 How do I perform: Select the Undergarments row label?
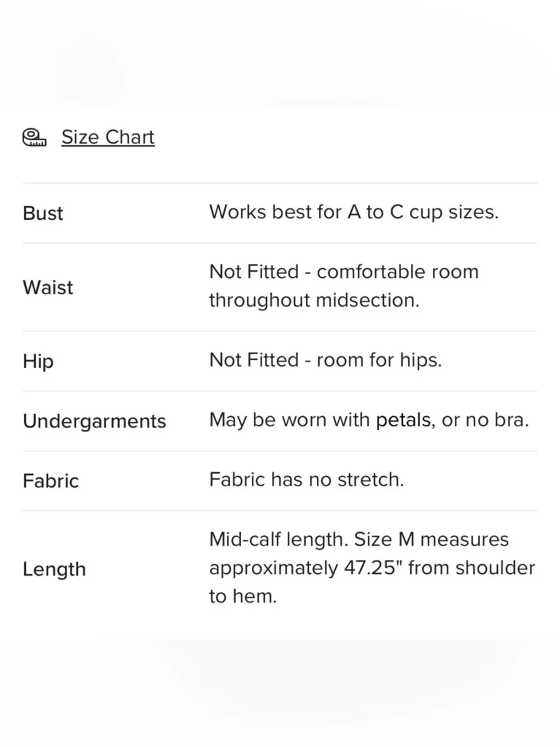point(94,421)
